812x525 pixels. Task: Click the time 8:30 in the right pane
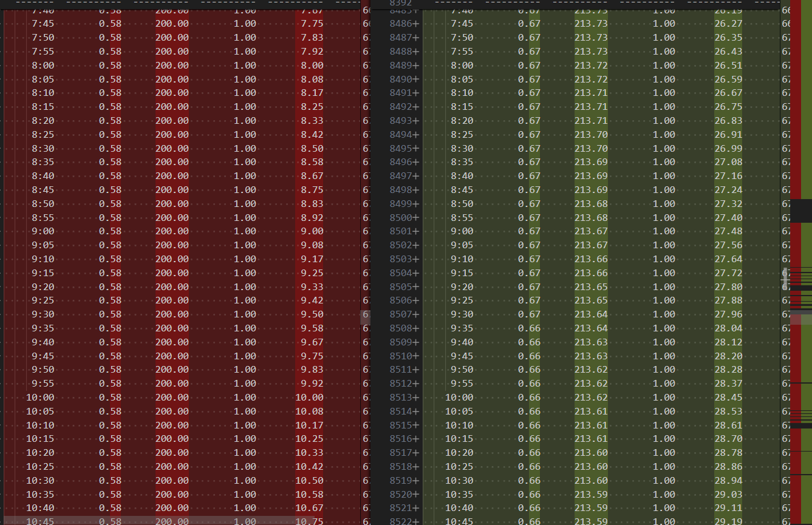462,148
